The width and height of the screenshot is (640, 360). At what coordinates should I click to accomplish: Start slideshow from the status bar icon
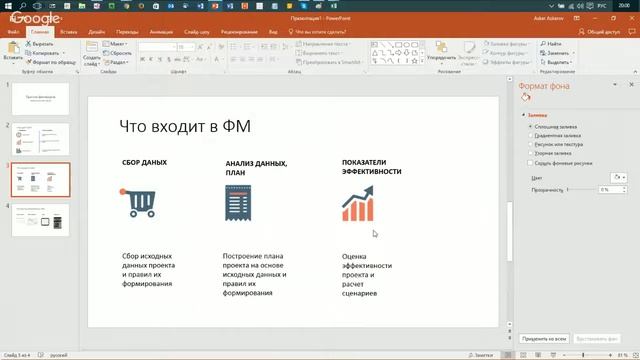pyautogui.click(x=553, y=355)
